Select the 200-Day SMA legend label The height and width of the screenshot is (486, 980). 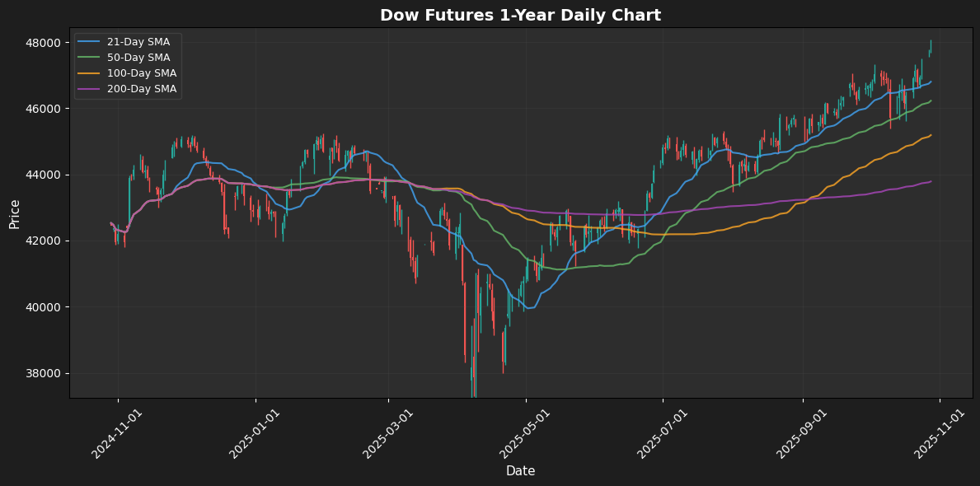click(x=142, y=89)
